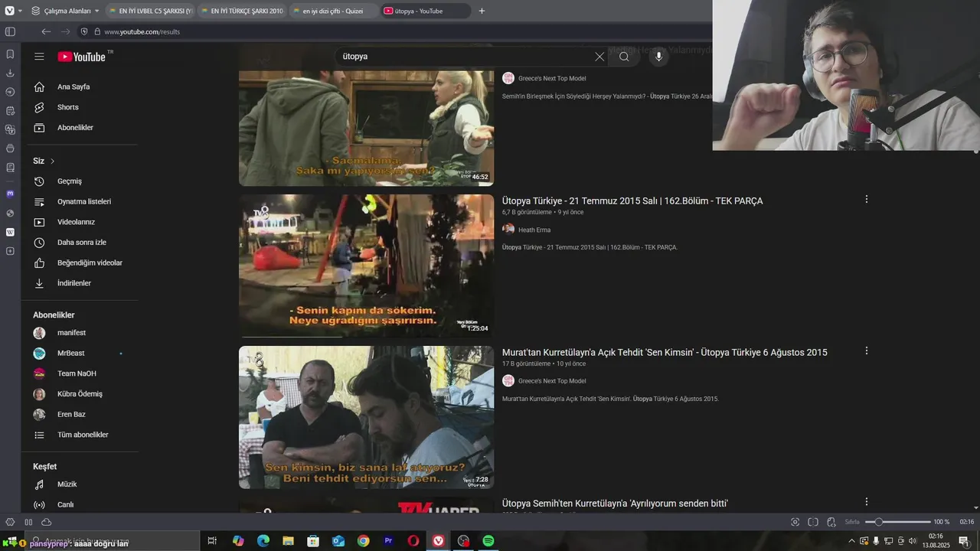Screen dimensions: 980x551
Task: Open the MrBeast channel subscription
Action: pyautogui.click(x=83, y=354)
